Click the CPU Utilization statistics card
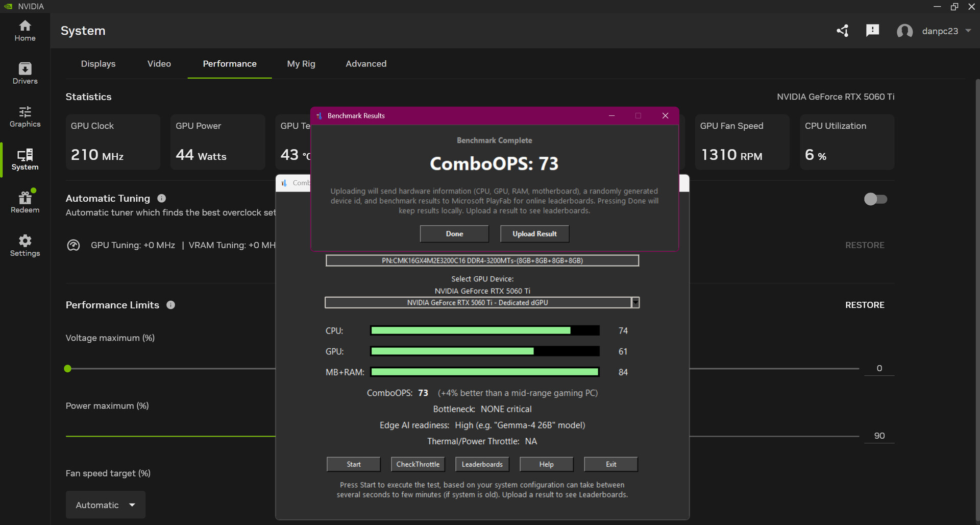Image resolution: width=980 pixels, height=525 pixels. click(847, 142)
